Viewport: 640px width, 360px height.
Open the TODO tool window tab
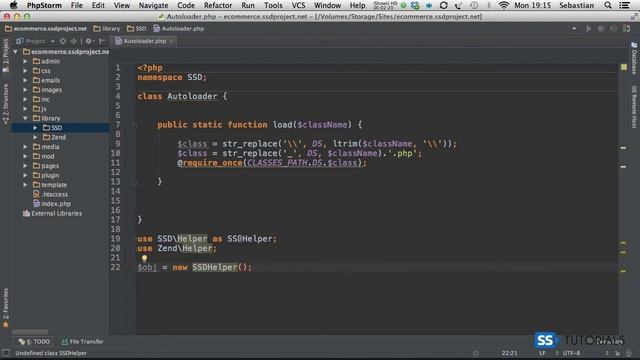pos(34,342)
